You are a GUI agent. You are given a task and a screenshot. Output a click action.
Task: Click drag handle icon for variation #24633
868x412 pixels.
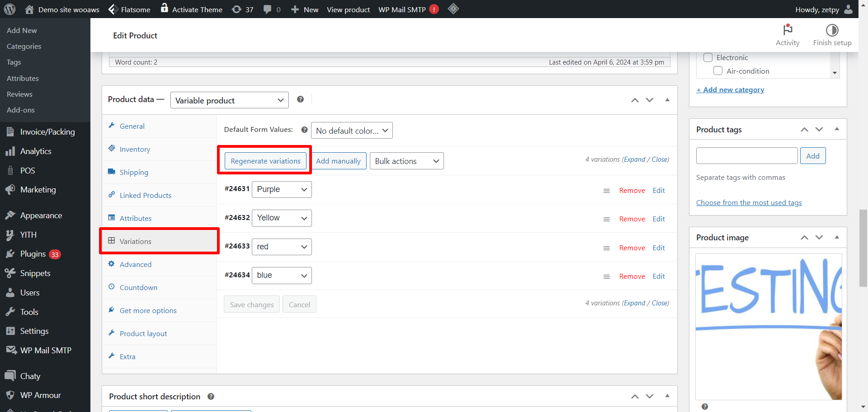point(607,248)
